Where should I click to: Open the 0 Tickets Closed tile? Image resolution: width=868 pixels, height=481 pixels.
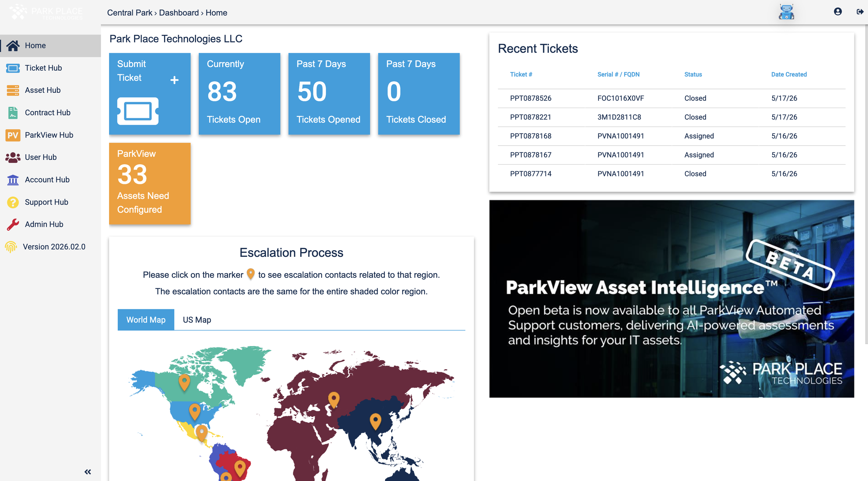pyautogui.click(x=419, y=94)
